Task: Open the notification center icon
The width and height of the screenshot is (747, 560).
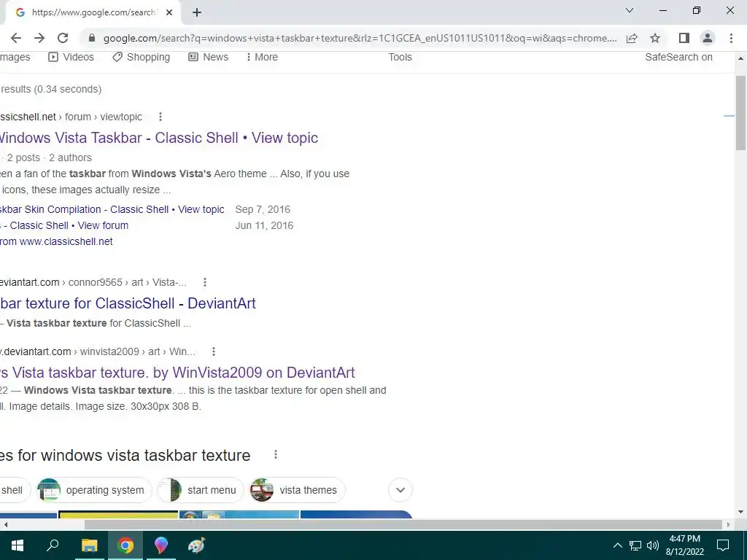Action: click(x=723, y=545)
